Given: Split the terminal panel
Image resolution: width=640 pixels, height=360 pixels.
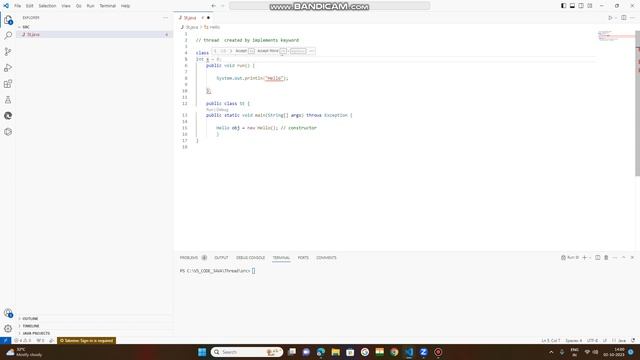Looking at the screenshot, I should point(598,258).
